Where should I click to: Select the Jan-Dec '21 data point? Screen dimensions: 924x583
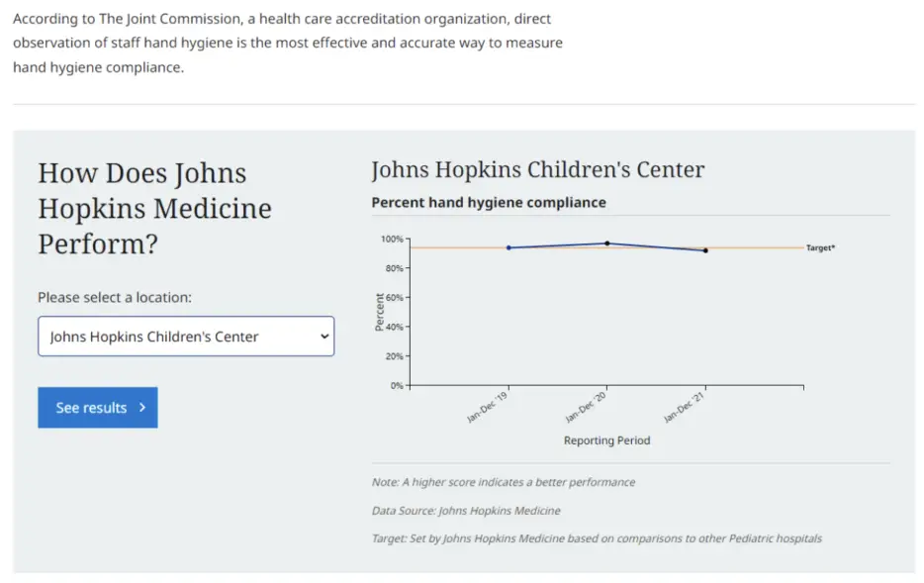705,250
